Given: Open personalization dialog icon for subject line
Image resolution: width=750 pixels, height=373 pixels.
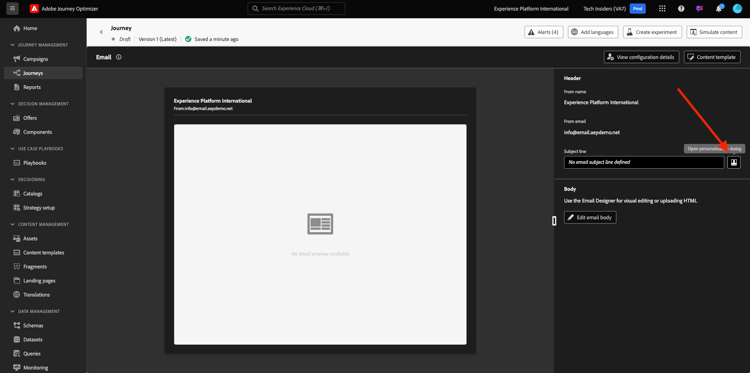Looking at the screenshot, I should coord(734,163).
